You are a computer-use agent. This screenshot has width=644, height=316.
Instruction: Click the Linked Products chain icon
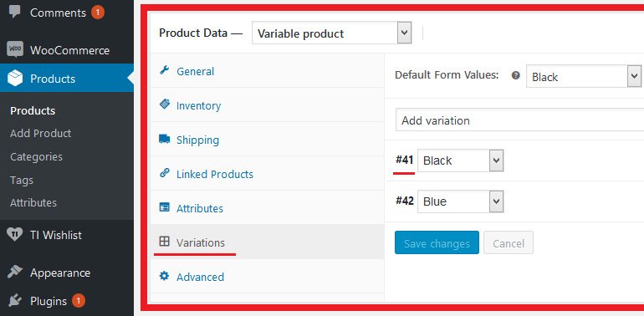click(x=164, y=173)
